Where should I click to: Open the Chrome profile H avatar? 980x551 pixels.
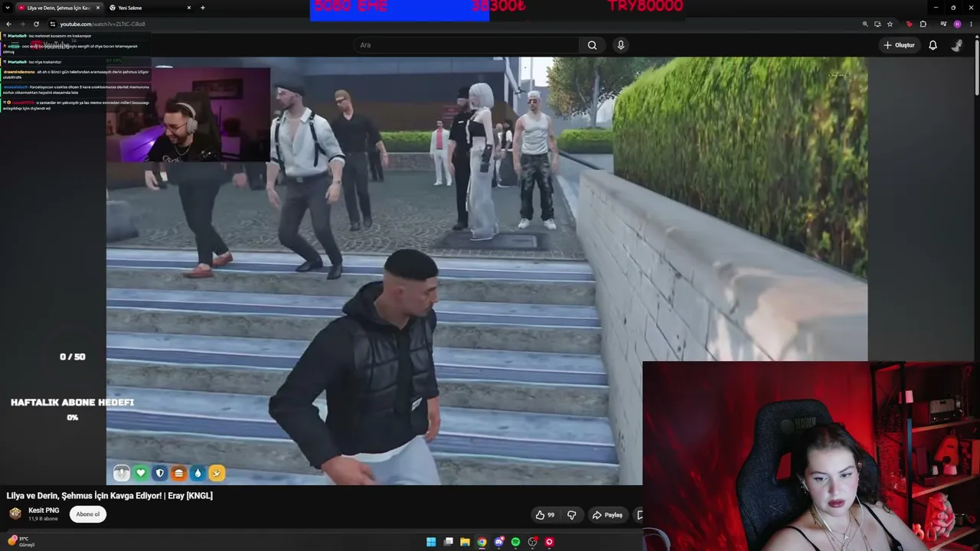pyautogui.click(x=957, y=24)
